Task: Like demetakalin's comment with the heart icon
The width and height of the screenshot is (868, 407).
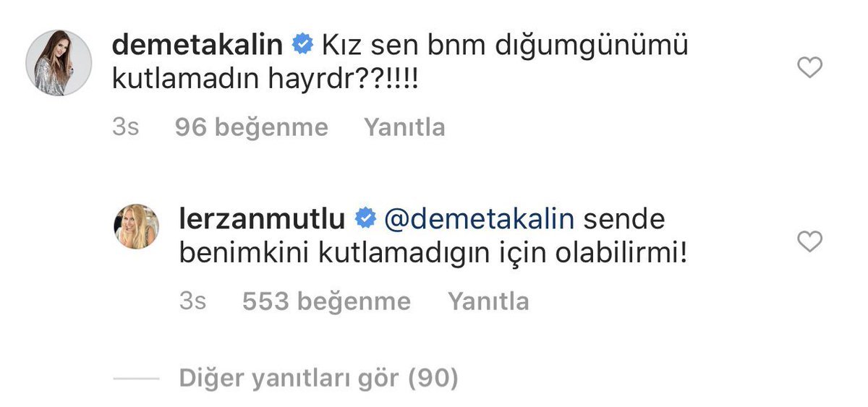Action: (x=809, y=68)
